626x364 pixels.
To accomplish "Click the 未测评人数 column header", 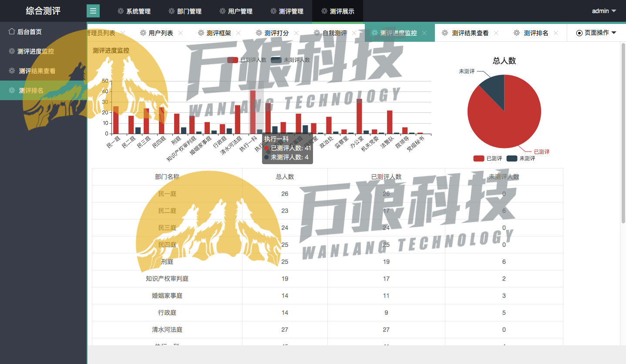I will (504, 176).
